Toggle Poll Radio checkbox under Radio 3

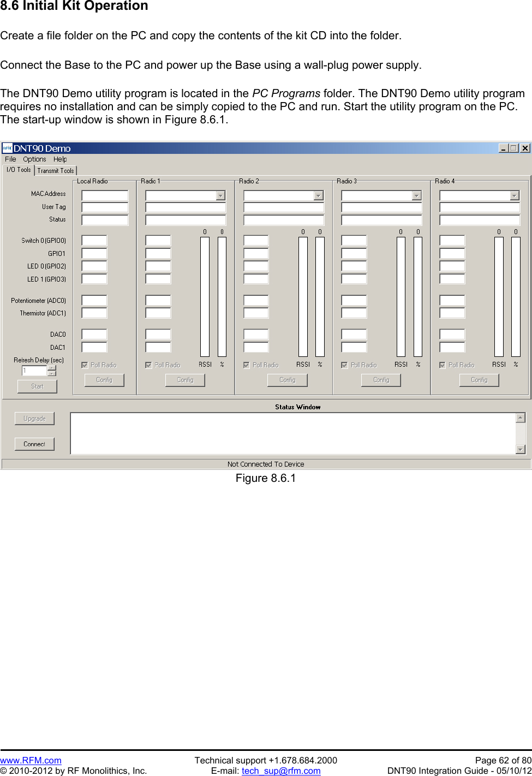pyautogui.click(x=344, y=365)
